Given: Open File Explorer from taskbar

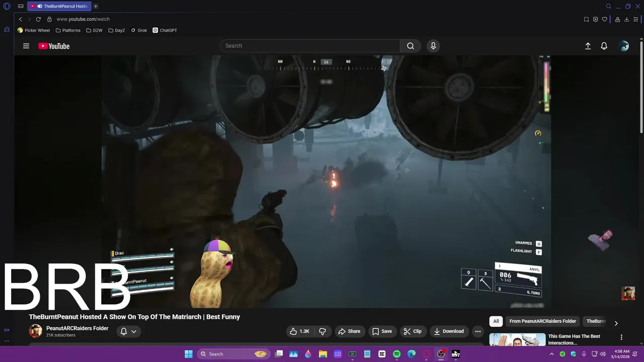Looking at the screenshot, I should click(323, 354).
